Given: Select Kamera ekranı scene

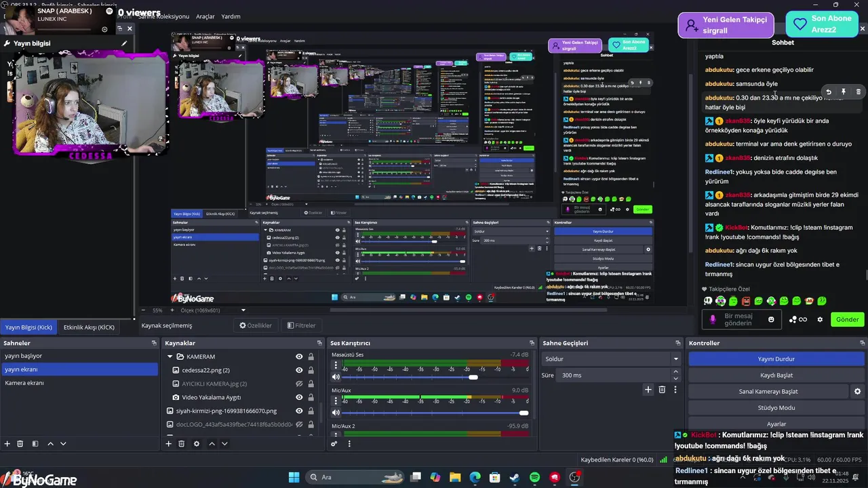Looking at the screenshot, I should click(x=79, y=383).
